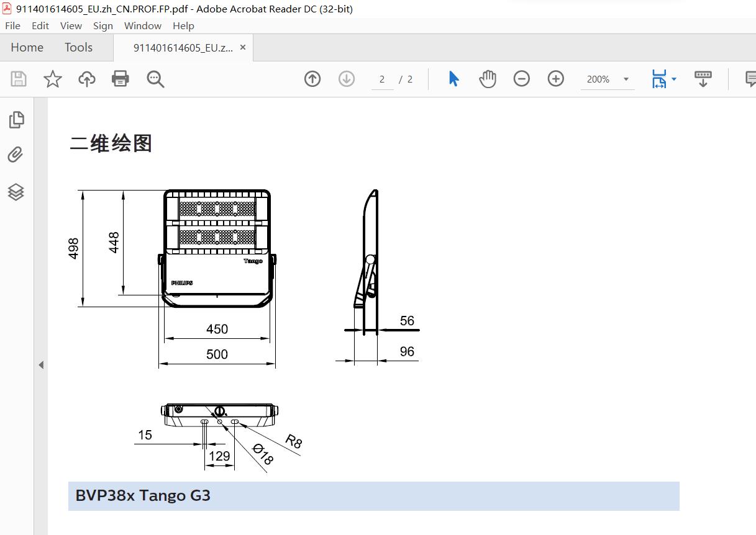756x535 pixels.
Task: Open the Edit menu
Action: [40, 25]
